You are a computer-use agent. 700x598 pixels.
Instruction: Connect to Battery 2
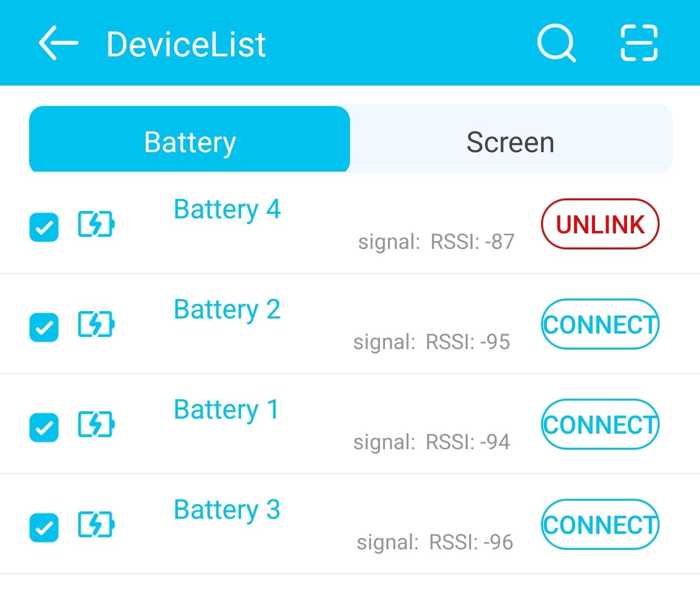click(x=600, y=324)
